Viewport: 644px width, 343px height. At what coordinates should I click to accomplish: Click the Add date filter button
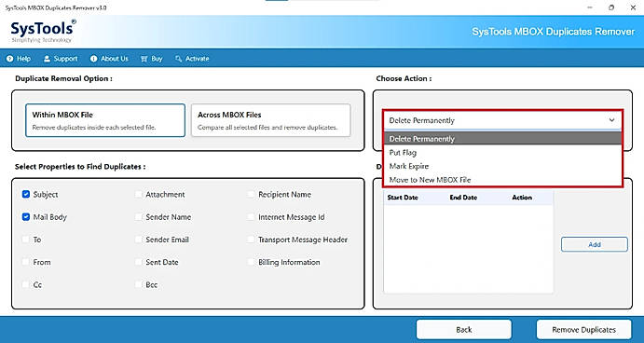pos(595,244)
